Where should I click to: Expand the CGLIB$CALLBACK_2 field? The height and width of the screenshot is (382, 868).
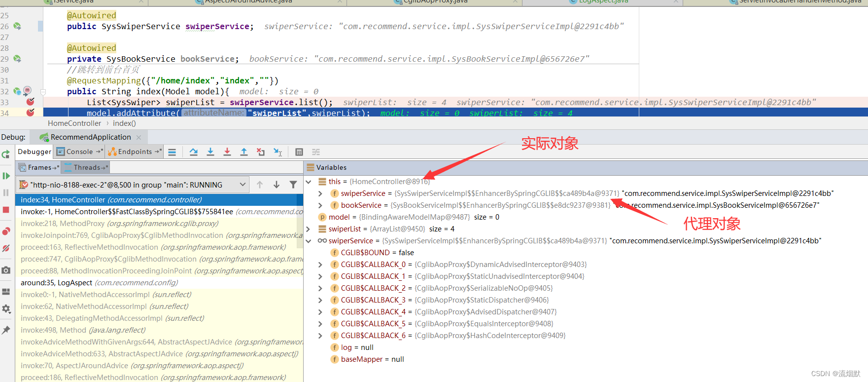(320, 288)
